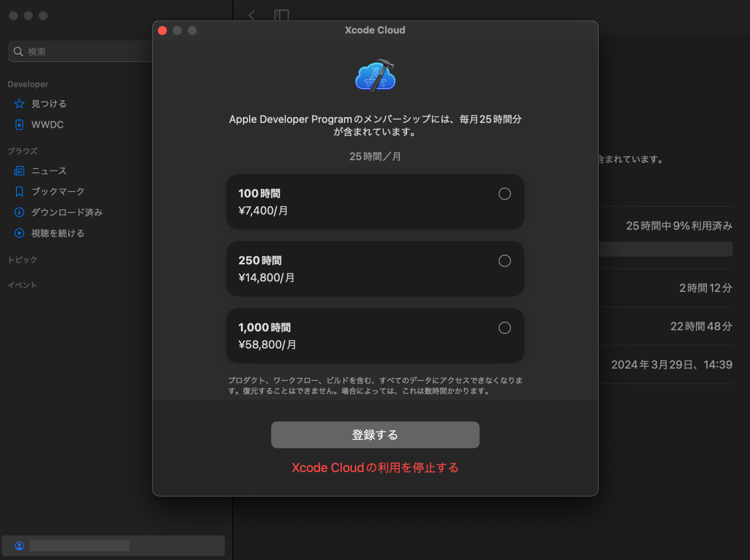
Task: Click 25時間中9%利用済み text
Action: 679,226
